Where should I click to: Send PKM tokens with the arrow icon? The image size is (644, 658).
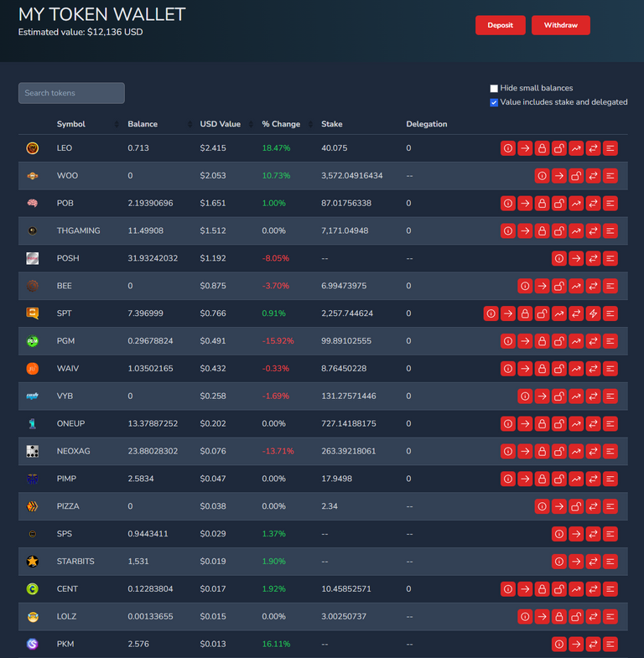click(576, 644)
